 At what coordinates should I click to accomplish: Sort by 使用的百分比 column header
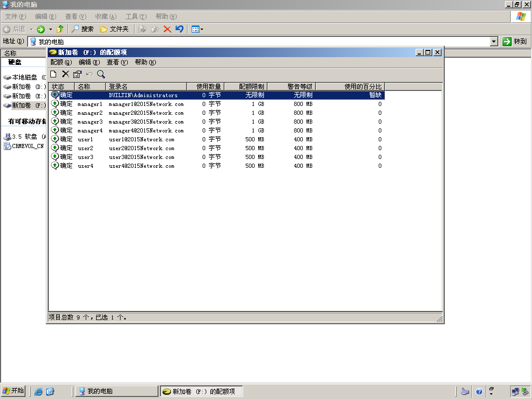click(350, 87)
